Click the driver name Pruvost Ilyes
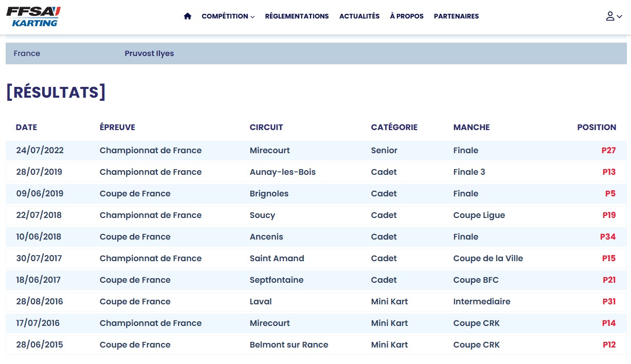The image size is (631, 364). [x=149, y=53]
